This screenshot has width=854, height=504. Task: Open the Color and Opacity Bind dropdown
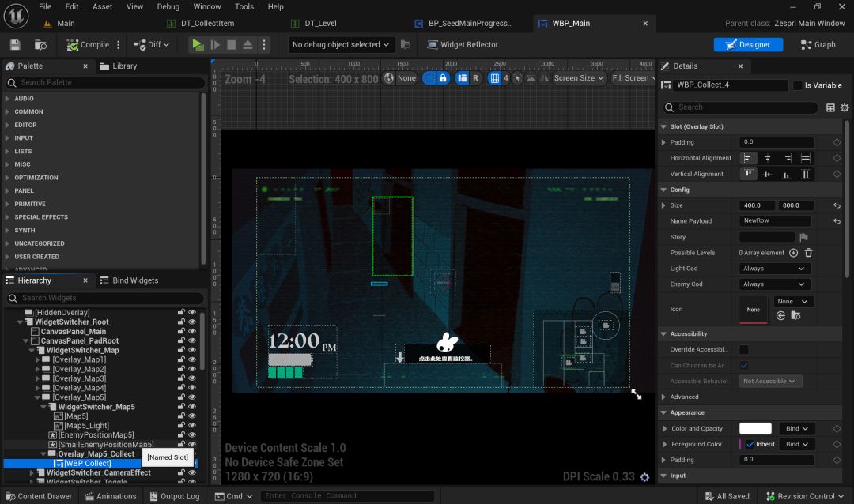(797, 428)
